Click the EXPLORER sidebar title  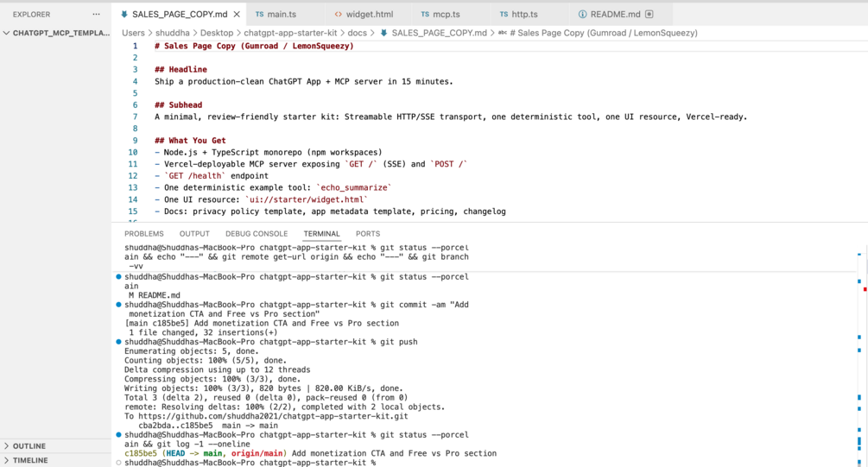pyautogui.click(x=32, y=15)
